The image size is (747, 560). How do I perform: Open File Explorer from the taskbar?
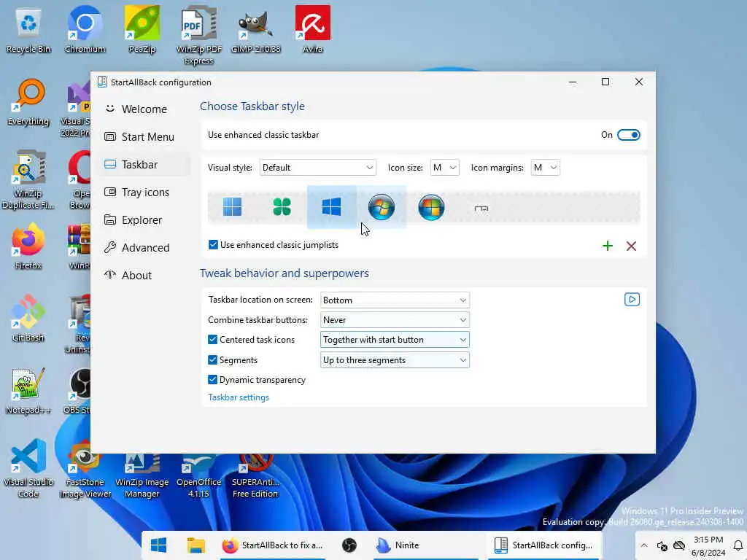click(196, 545)
